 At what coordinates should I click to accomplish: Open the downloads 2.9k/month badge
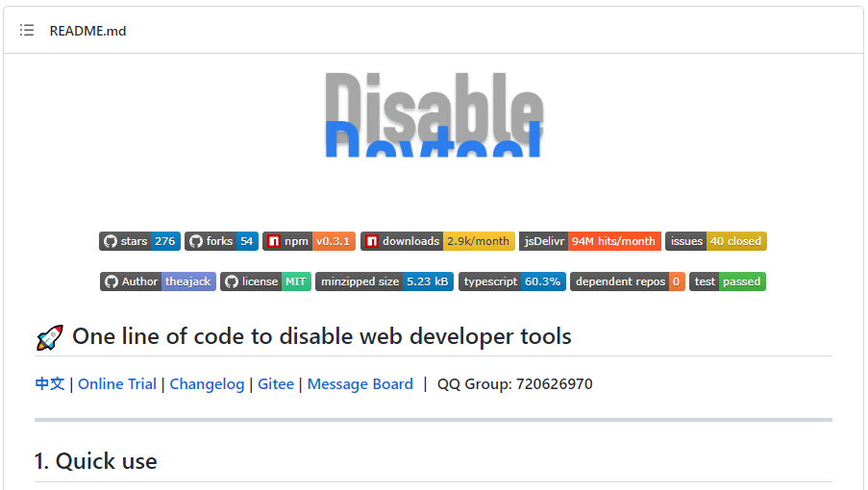click(437, 241)
